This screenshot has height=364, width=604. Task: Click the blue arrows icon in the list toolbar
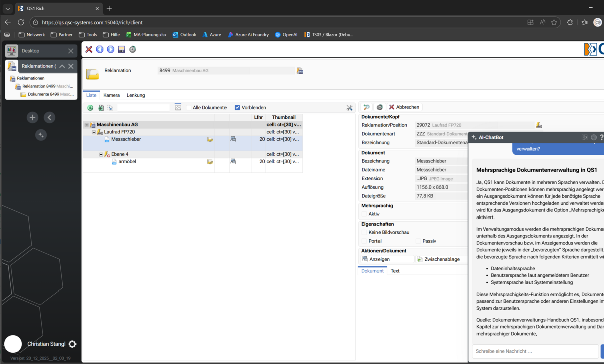click(110, 108)
